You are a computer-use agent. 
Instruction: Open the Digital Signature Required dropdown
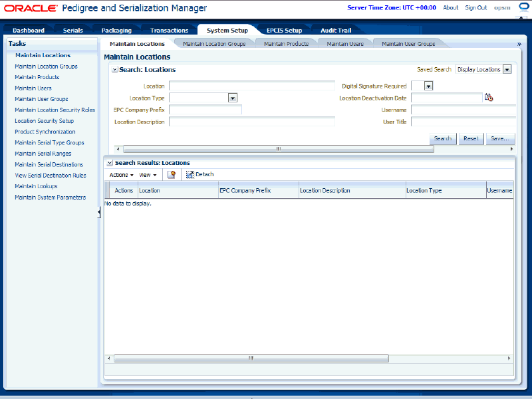coord(428,86)
